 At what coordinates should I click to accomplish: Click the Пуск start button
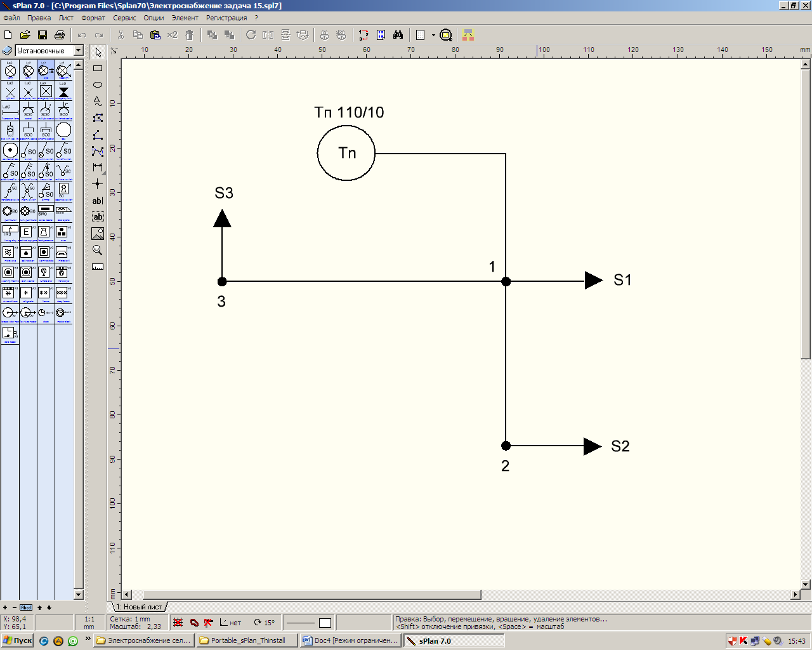17,640
